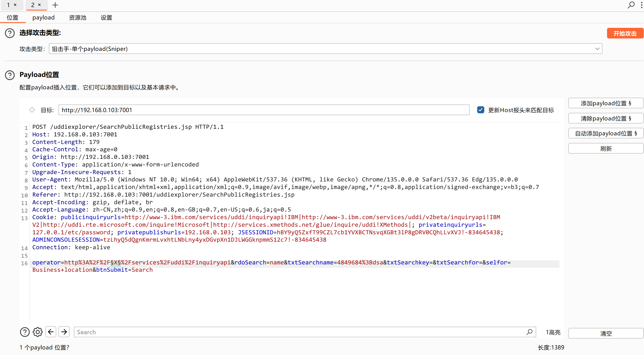Click help icon beside attack type heading
Viewport: 644px width, 355px height.
(x=10, y=33)
